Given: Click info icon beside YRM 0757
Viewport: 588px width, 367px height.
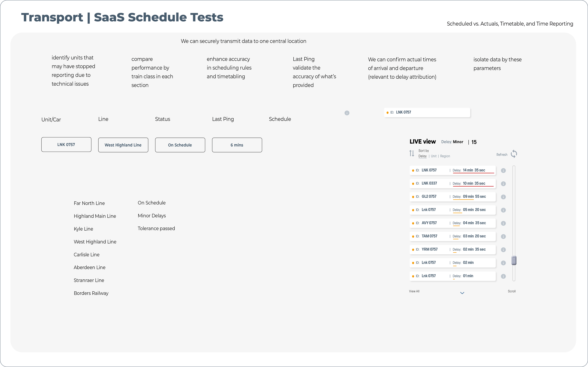Looking at the screenshot, I should click(x=503, y=250).
